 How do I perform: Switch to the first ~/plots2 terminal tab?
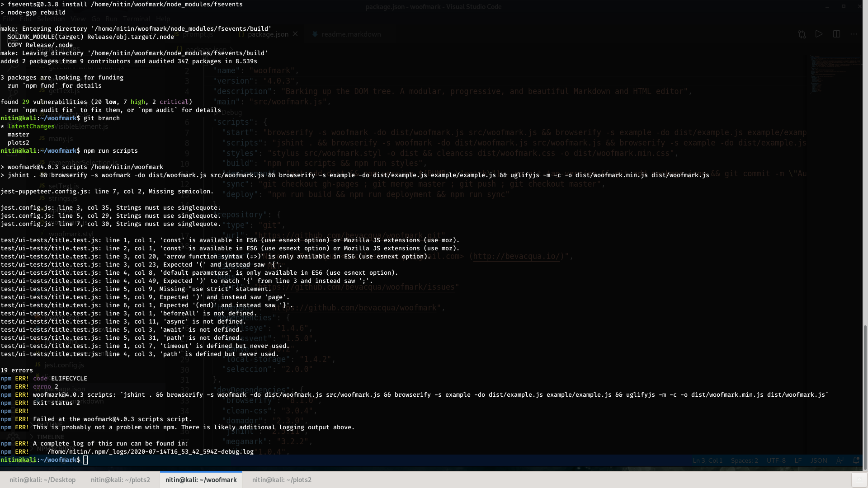coord(120,480)
